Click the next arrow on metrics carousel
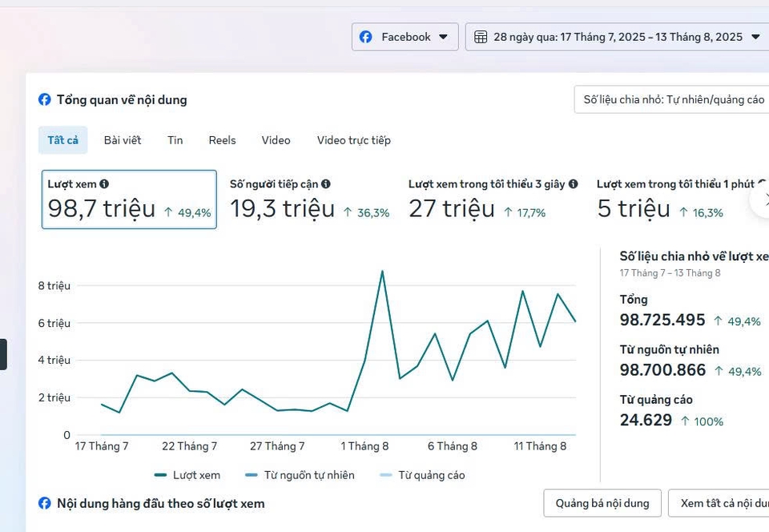This screenshot has height=532, width=769. [x=763, y=200]
